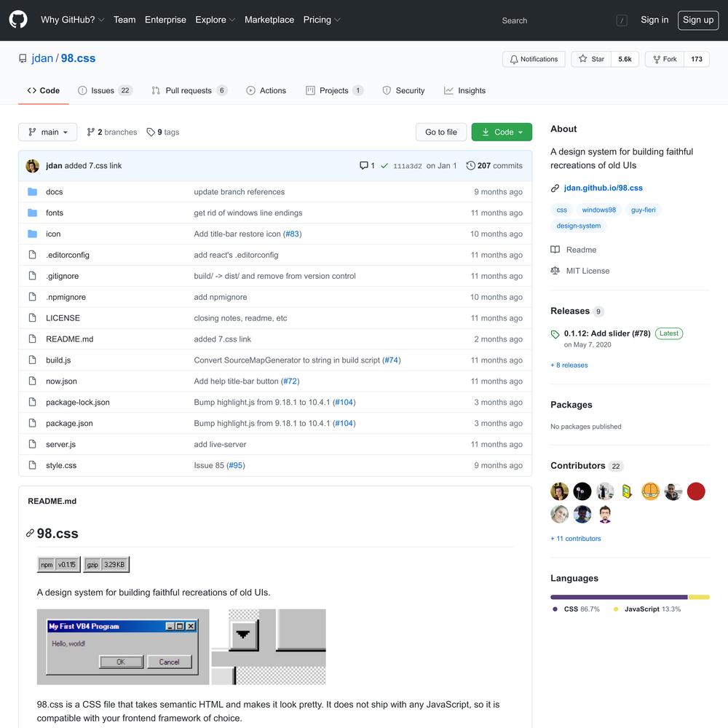Click the GitHub octocat logo

click(x=18, y=20)
